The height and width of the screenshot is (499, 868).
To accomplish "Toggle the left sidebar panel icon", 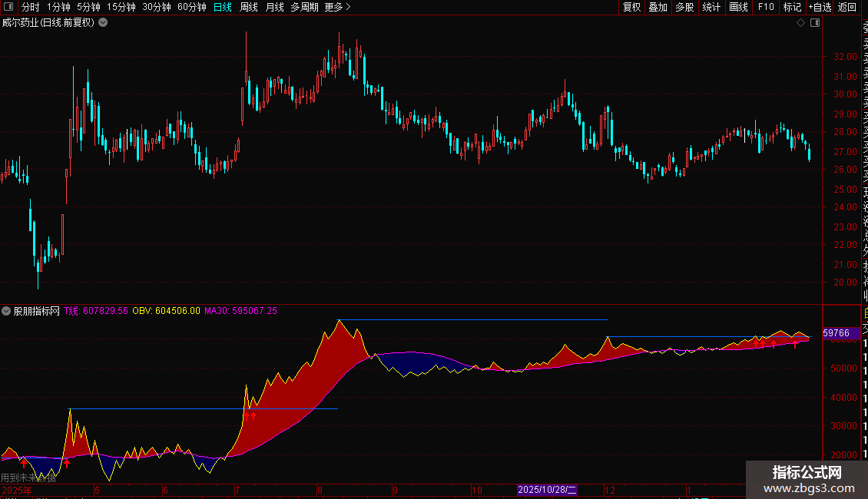I will pos(10,7).
